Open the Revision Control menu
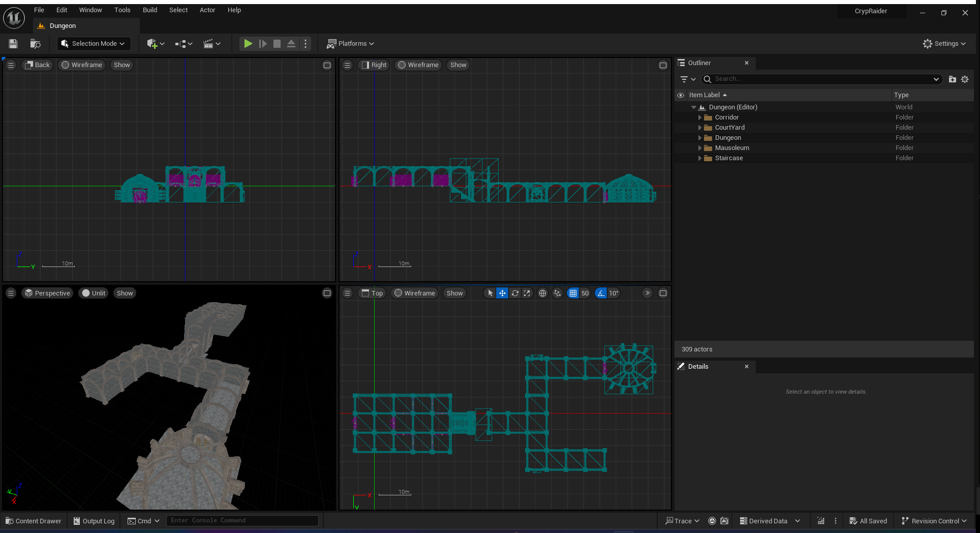This screenshot has width=980, height=533. coord(934,521)
